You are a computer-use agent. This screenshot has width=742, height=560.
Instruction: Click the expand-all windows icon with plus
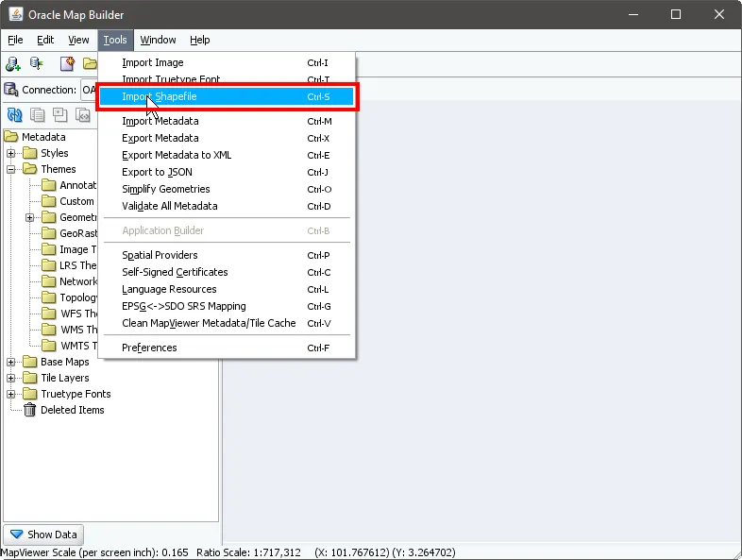[60, 114]
